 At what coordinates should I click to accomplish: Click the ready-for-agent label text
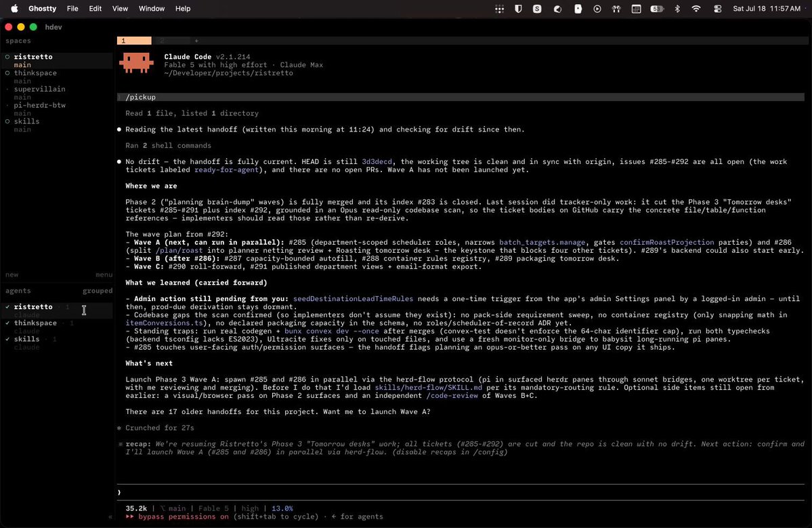(x=226, y=169)
